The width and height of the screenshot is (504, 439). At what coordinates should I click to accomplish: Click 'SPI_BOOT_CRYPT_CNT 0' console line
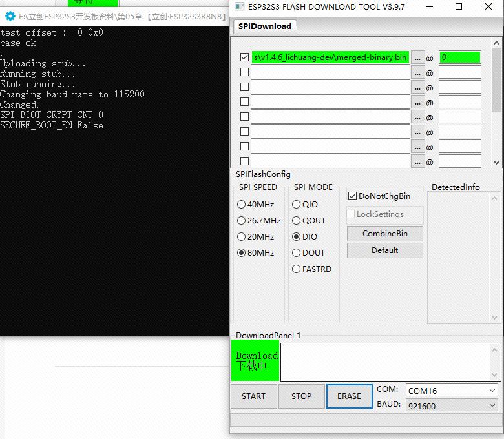pyautogui.click(x=52, y=115)
